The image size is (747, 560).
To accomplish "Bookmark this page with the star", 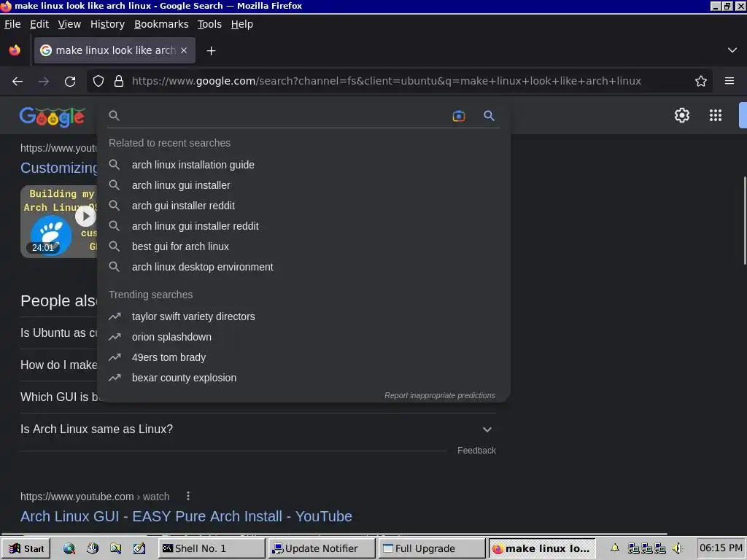I will point(701,81).
